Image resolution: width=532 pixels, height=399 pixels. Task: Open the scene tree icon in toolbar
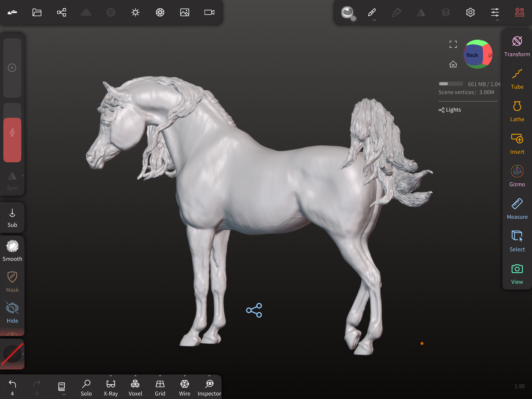[x=62, y=12]
